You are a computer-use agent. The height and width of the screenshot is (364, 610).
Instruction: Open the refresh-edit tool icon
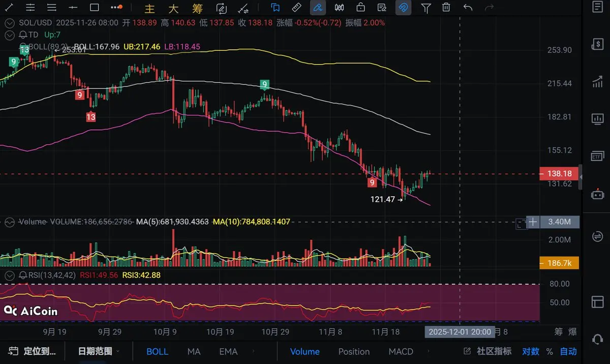221,8
